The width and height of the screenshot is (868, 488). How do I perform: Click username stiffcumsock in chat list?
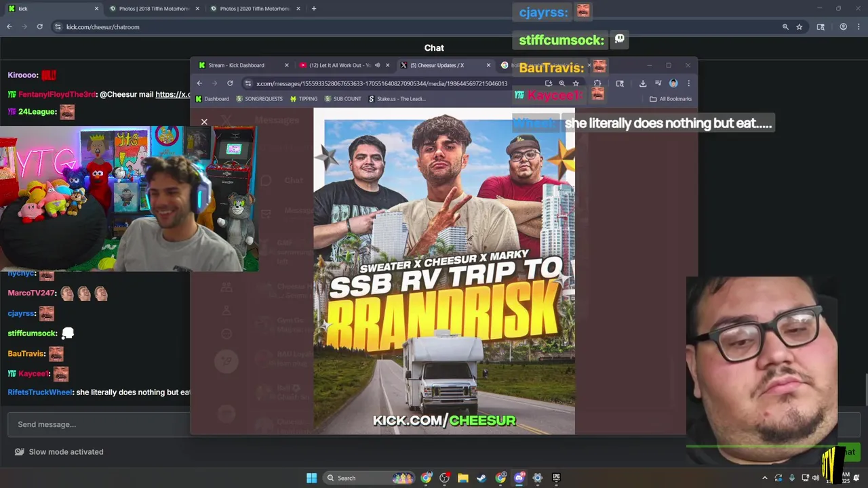pos(32,333)
